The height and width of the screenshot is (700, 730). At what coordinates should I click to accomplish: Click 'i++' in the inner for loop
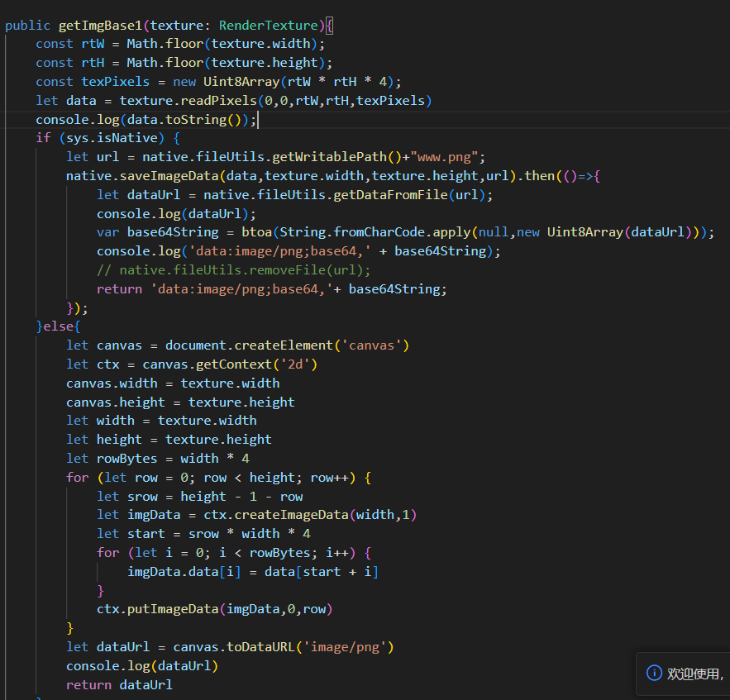337,553
